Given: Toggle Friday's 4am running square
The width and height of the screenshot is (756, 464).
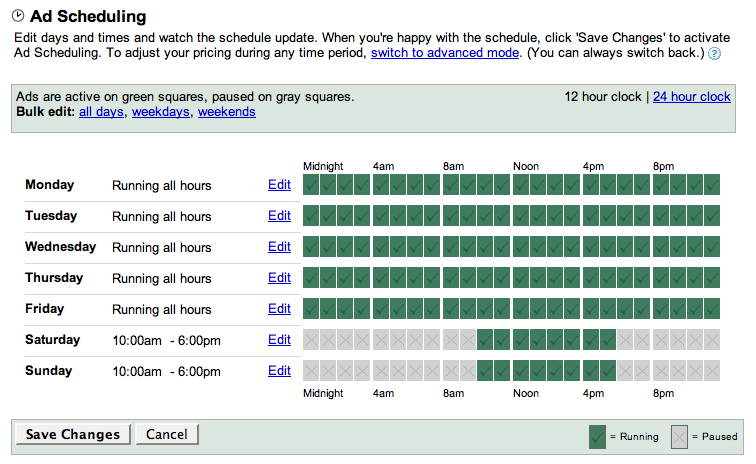Looking at the screenshot, I should tap(381, 309).
